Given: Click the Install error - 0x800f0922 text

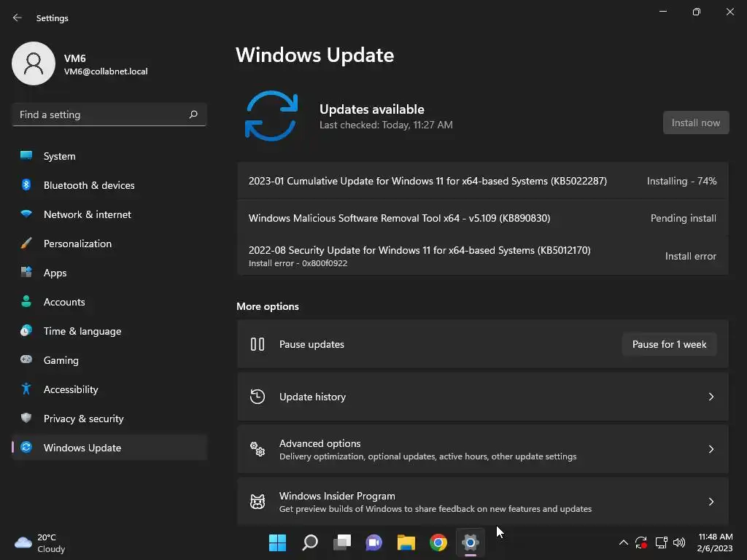Looking at the screenshot, I should coord(298,262).
